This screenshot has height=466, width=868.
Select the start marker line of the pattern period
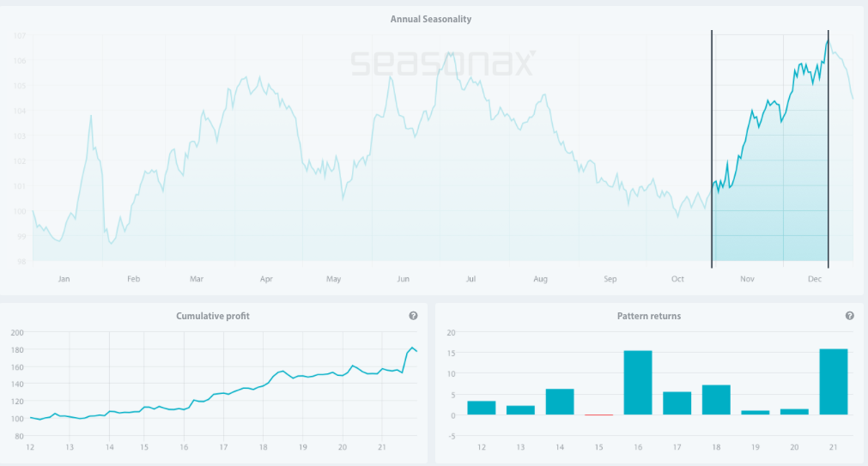712,149
